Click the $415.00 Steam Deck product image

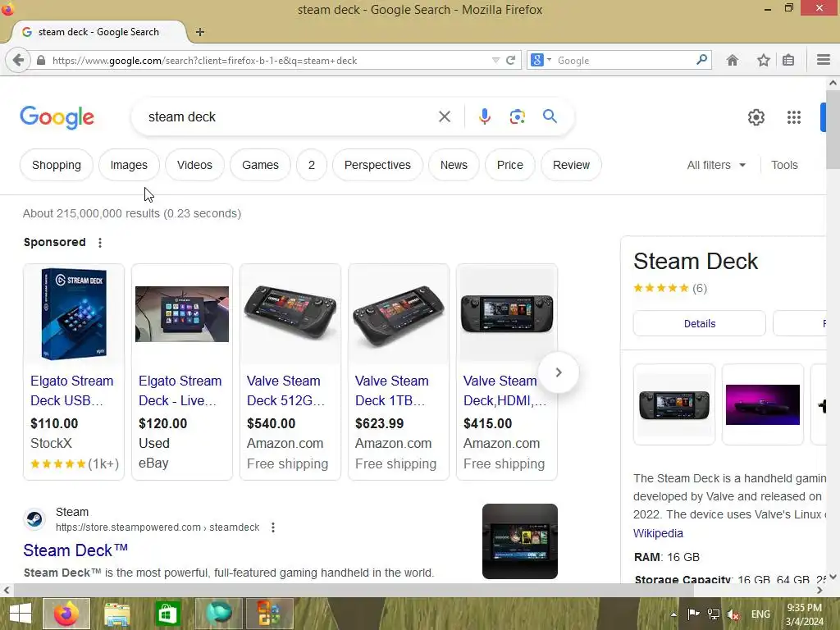[507, 313]
